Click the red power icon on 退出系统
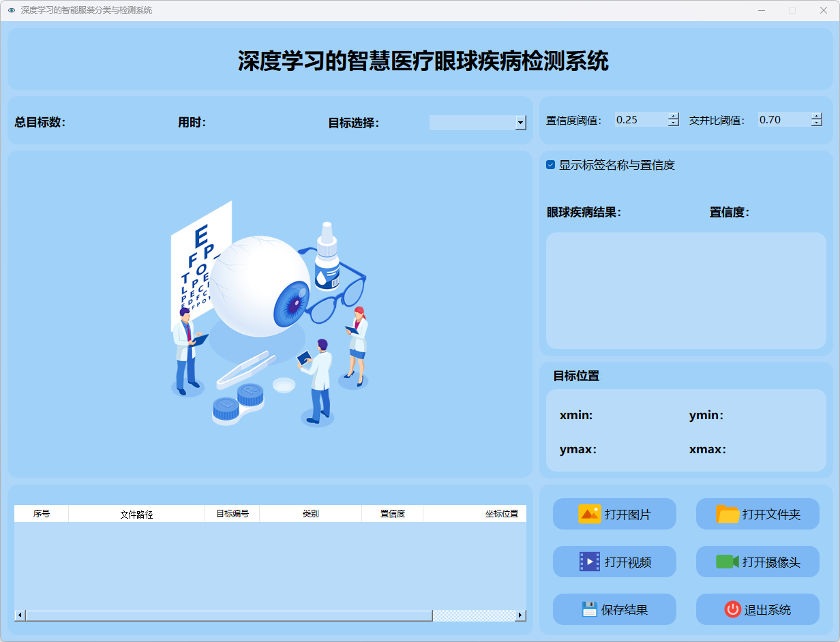The image size is (840, 642). 732,609
